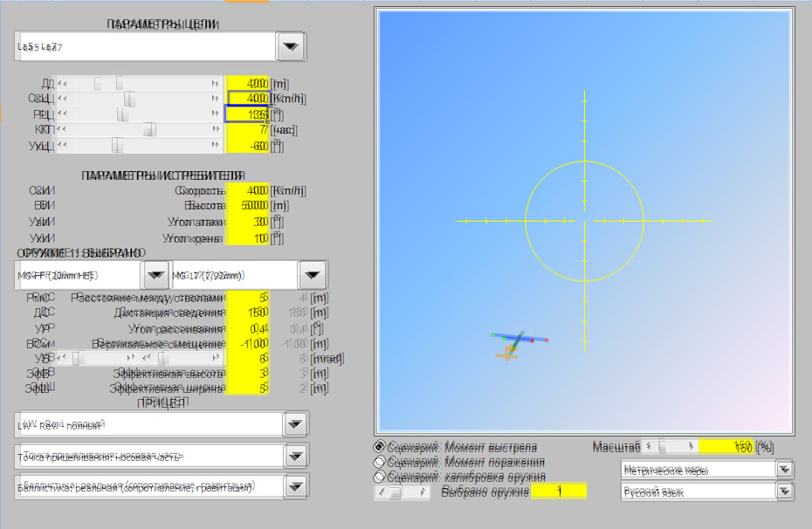812x529 pixels.
Task: Click the fighter Скорость value field
Action: pos(248,191)
